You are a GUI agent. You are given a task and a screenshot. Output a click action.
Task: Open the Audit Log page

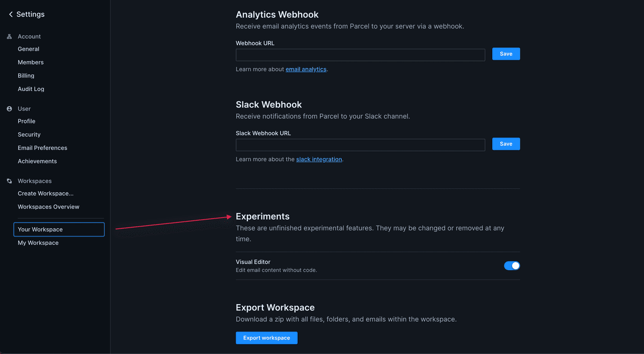(x=31, y=89)
